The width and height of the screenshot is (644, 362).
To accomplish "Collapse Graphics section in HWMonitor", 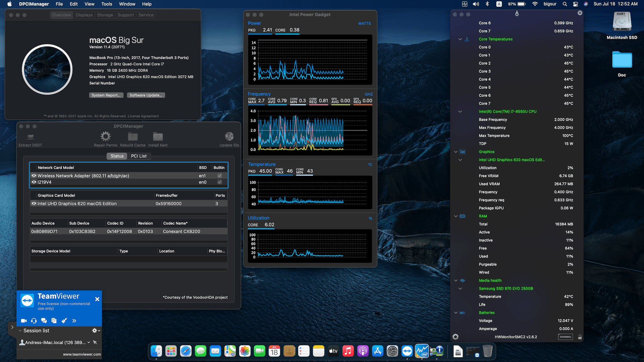I will [x=456, y=152].
